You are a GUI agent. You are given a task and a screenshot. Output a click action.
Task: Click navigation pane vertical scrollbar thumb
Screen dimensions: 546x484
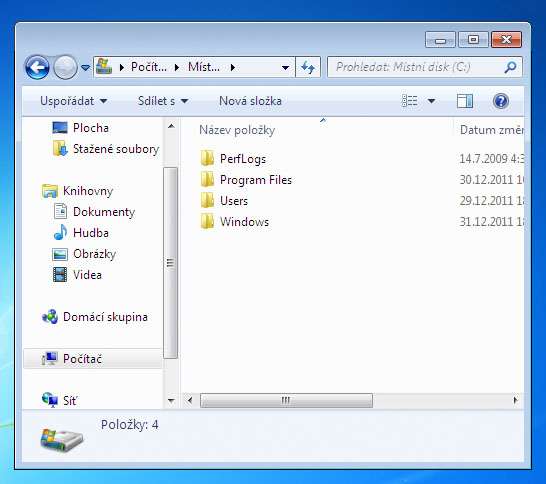171,263
